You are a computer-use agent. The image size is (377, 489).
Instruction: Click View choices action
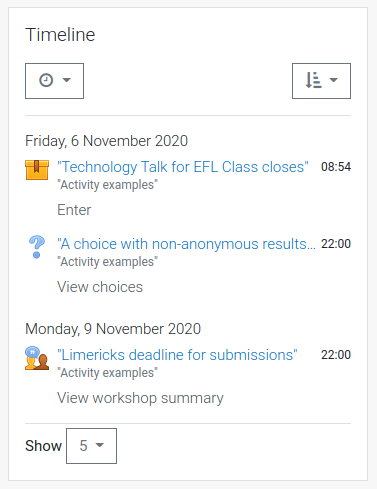100,287
